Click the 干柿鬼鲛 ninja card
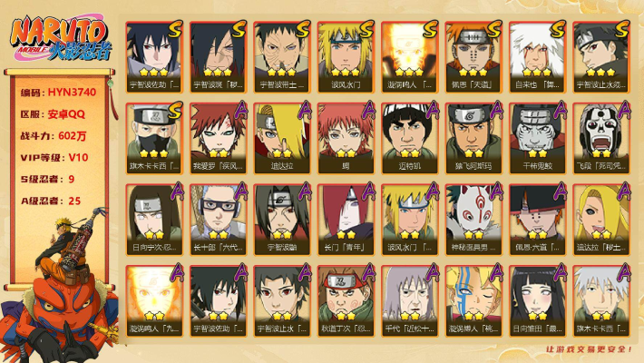Screen dimensions: 644x363 click(537, 138)
